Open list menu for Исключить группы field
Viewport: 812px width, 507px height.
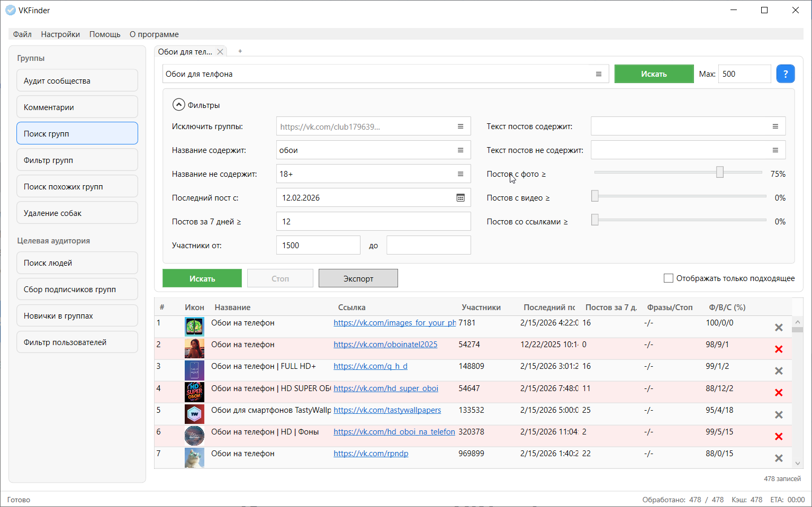click(460, 126)
